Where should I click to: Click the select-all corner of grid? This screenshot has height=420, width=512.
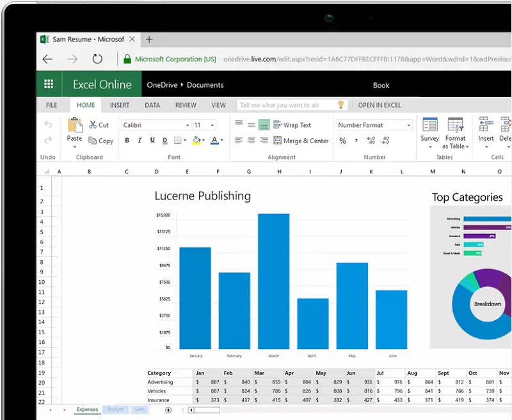[x=47, y=171]
